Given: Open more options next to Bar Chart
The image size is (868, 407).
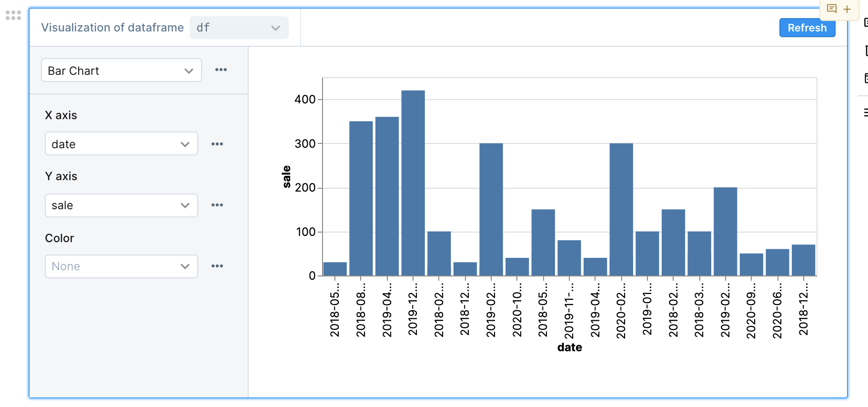Looking at the screenshot, I should point(221,70).
